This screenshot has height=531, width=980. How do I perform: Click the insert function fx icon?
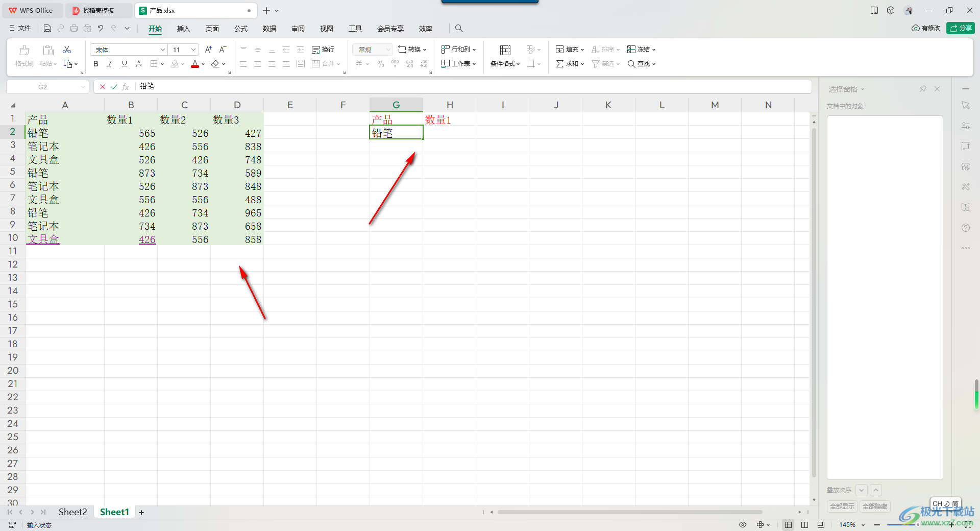click(x=126, y=87)
